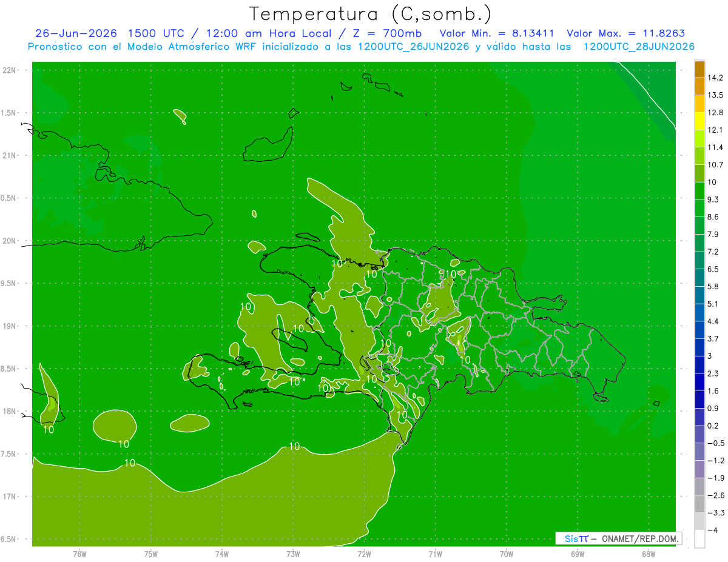Click the "75W" longitude axis label
728x562 pixels.
150,554
